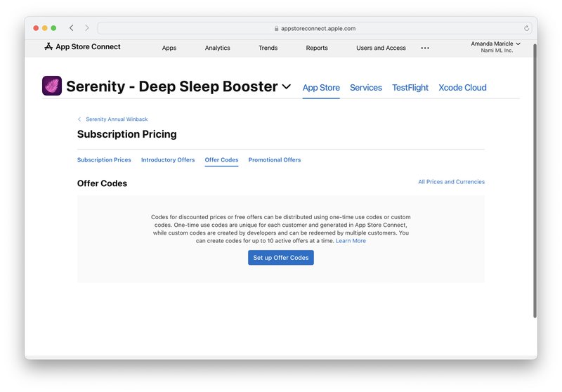Select the Promotional Offers tab

pos(275,159)
